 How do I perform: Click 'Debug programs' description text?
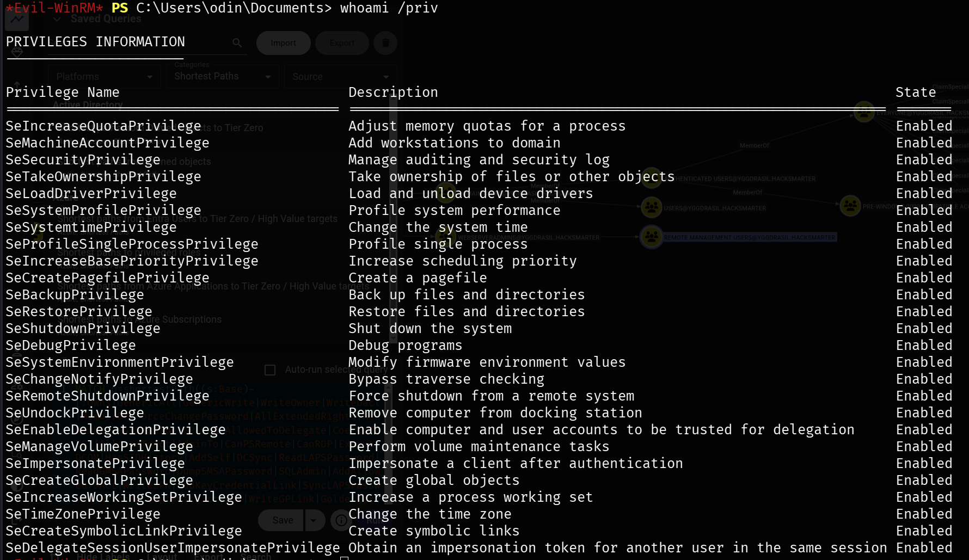click(x=406, y=346)
